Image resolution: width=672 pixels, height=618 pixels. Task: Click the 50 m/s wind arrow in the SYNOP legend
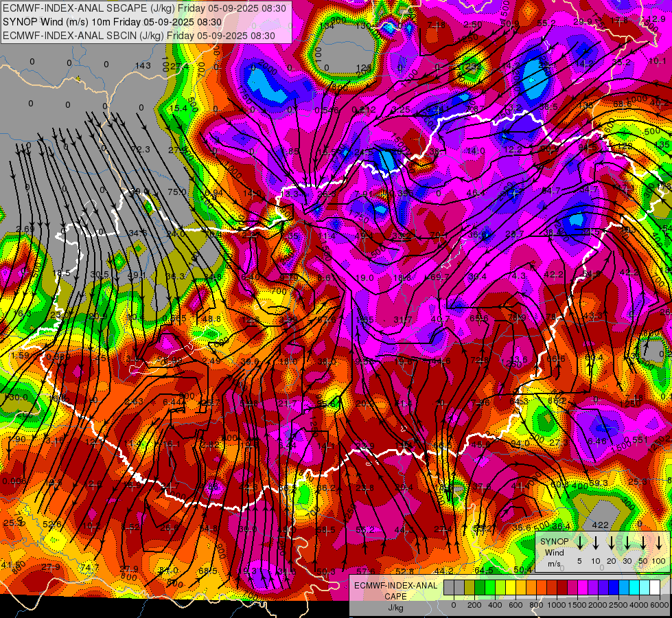[643, 542]
